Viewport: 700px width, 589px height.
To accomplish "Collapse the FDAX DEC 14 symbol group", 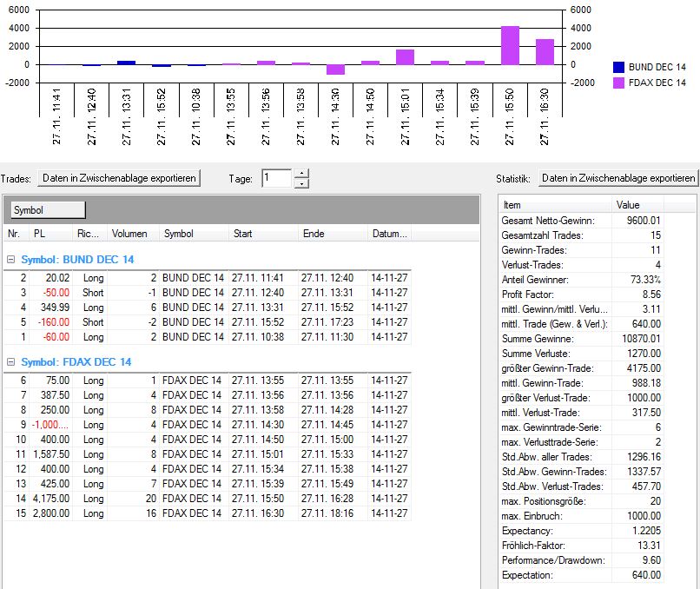I will (10, 362).
